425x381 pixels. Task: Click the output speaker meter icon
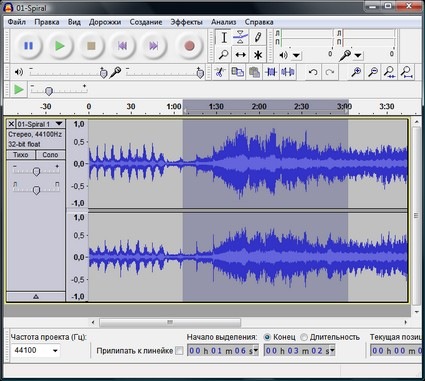pyautogui.click(x=283, y=55)
